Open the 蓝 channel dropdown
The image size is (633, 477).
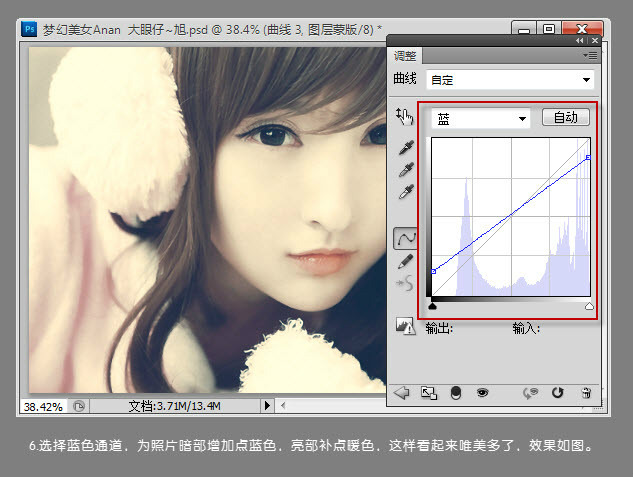click(x=480, y=118)
